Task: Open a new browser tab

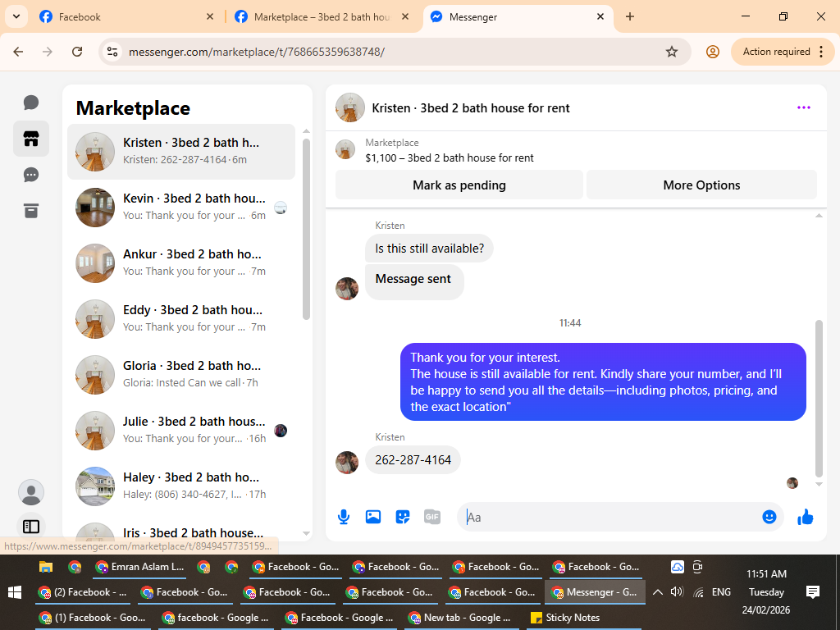Action: pos(630,16)
